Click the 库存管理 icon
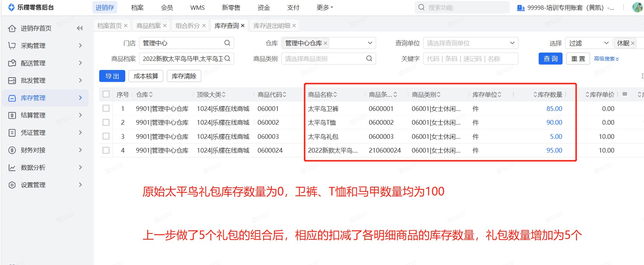 (12, 98)
